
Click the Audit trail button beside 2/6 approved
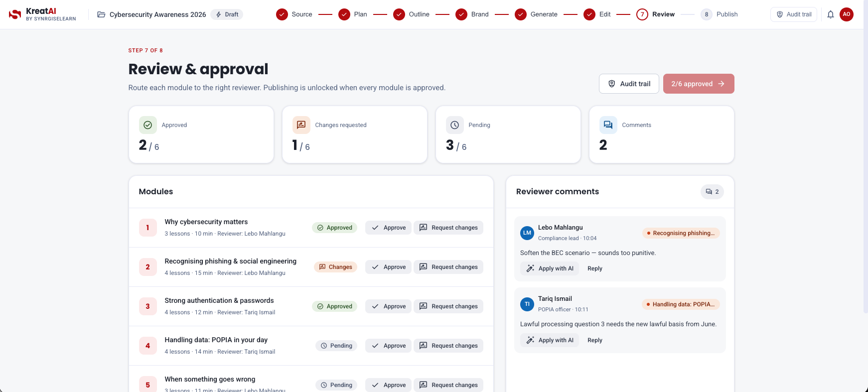click(629, 84)
